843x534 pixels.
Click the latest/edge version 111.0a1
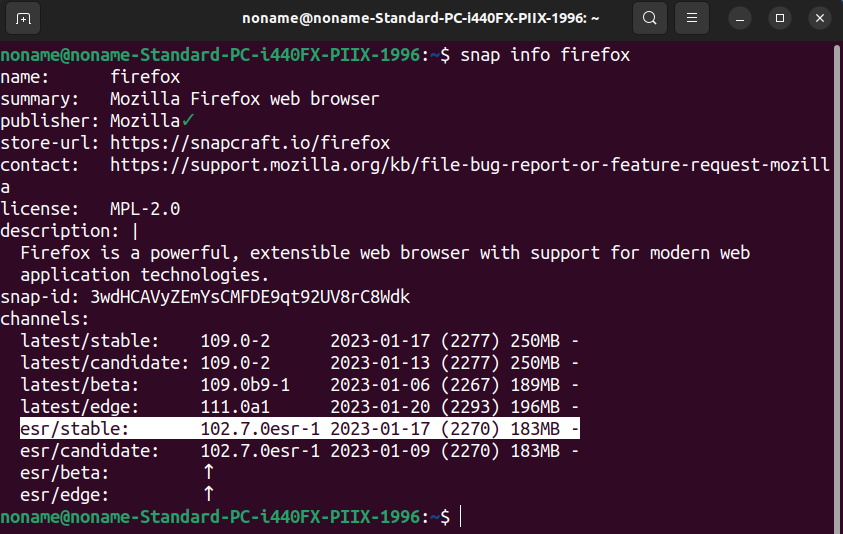pos(235,407)
